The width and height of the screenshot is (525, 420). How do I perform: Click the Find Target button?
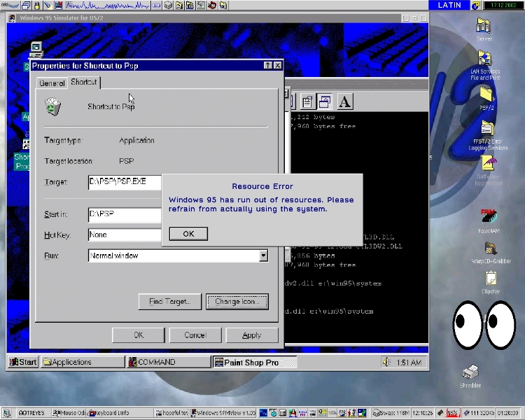pyautogui.click(x=170, y=302)
